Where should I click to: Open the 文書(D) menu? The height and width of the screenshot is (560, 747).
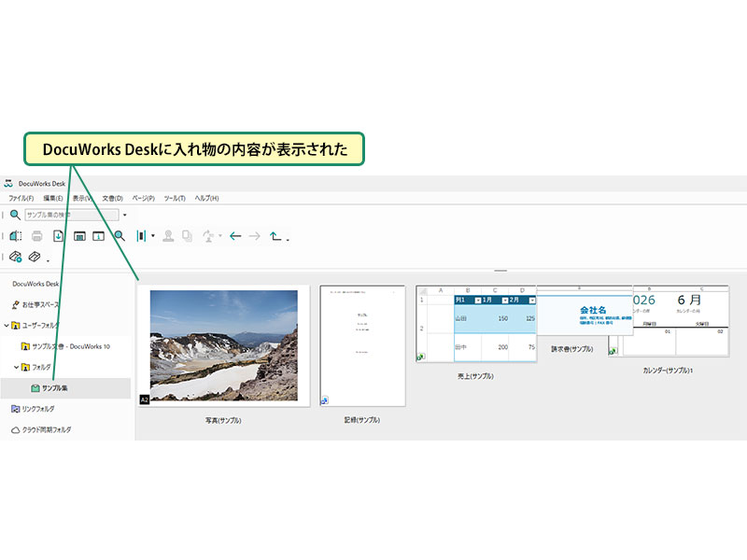(112, 198)
